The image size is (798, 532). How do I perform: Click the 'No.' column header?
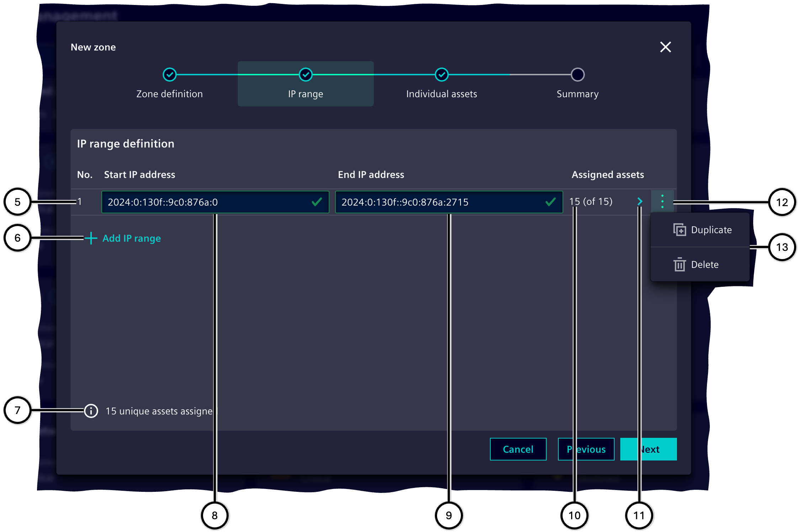pyautogui.click(x=85, y=174)
